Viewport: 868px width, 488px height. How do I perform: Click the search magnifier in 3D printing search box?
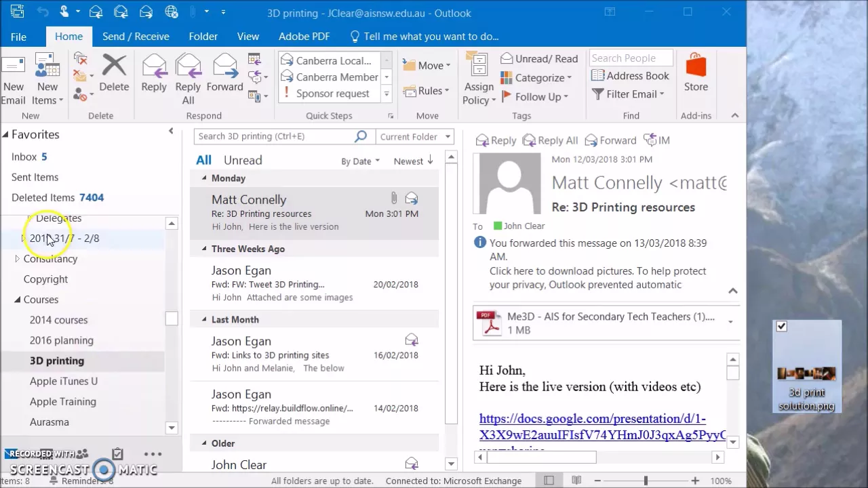[361, 136]
